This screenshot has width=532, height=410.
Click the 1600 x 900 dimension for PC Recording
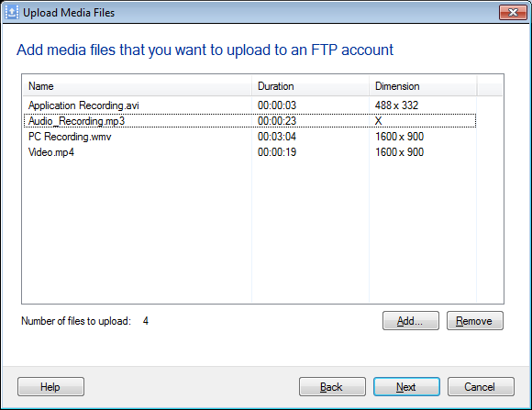[399, 137]
